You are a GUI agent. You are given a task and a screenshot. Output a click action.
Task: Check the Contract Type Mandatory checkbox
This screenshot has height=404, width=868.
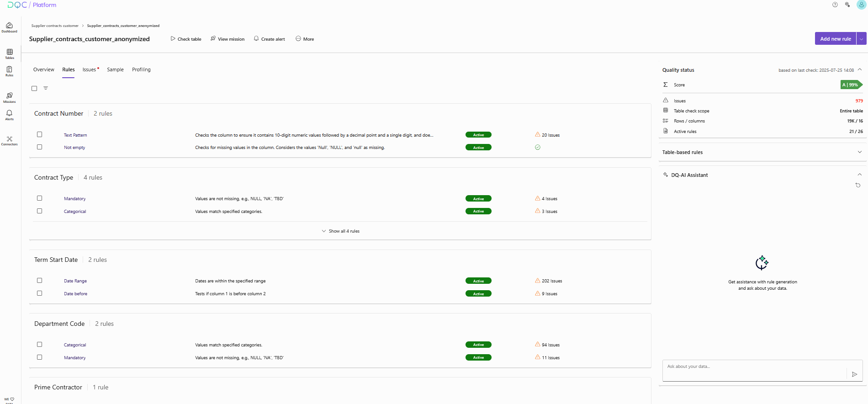coord(40,198)
